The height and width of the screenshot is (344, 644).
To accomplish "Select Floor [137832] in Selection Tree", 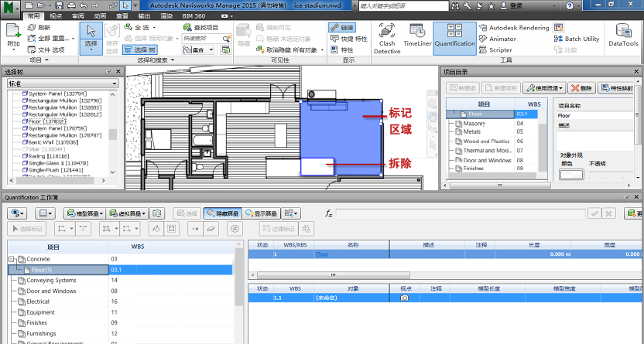I will click(46, 121).
